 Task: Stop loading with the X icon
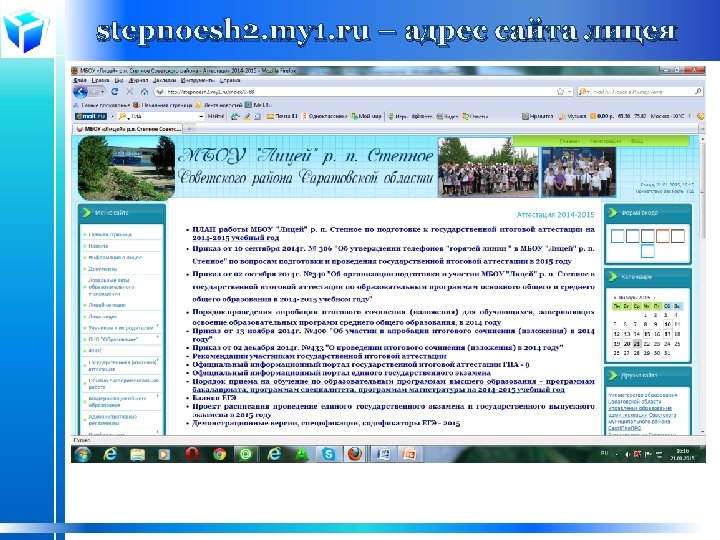130,92
